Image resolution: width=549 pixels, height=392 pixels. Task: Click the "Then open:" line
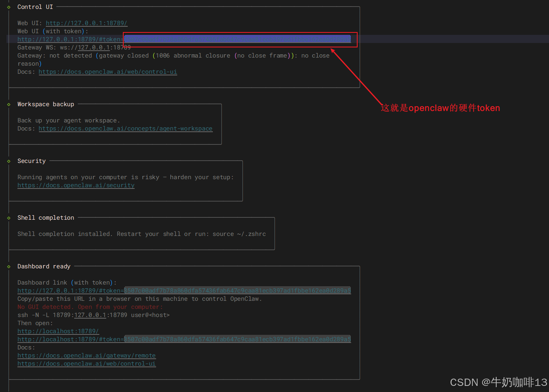[35, 323]
